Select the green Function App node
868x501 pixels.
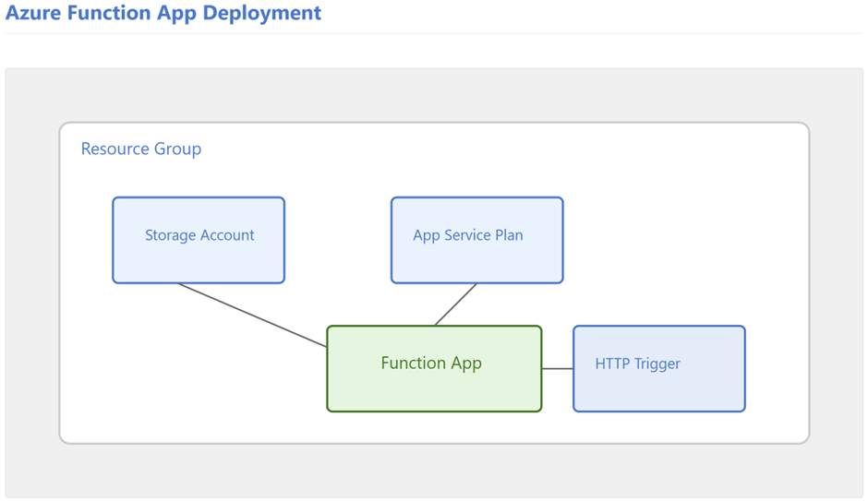(x=434, y=368)
